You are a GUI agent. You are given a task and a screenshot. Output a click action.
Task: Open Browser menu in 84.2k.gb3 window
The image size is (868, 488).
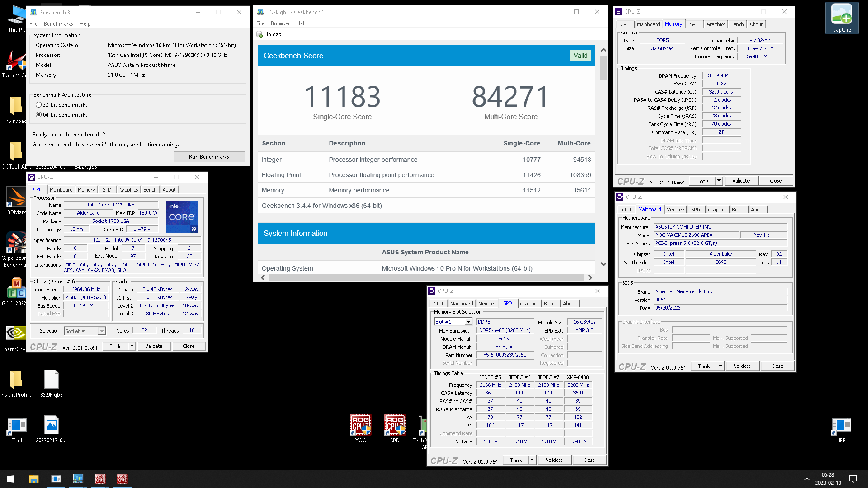tap(280, 23)
